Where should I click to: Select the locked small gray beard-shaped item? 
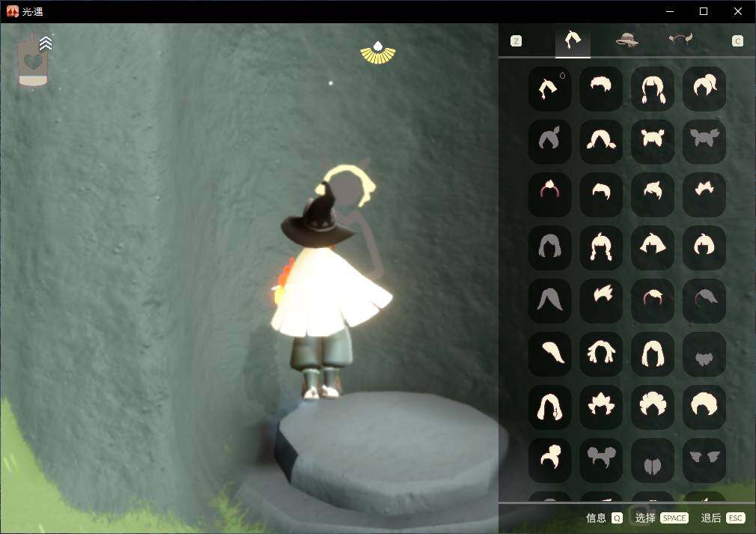click(x=704, y=354)
